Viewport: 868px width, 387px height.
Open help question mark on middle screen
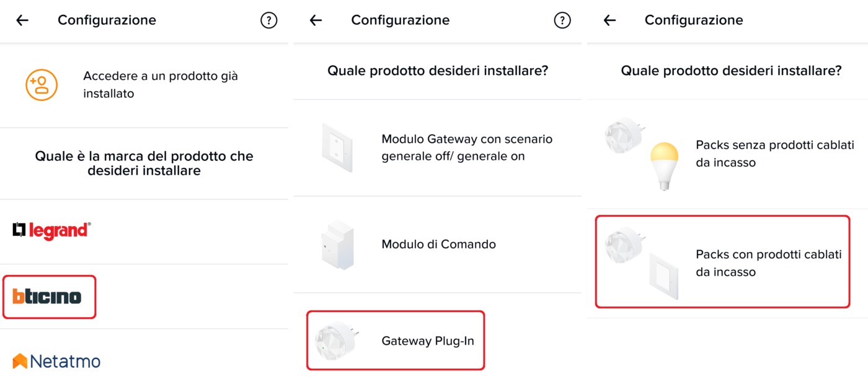click(562, 20)
